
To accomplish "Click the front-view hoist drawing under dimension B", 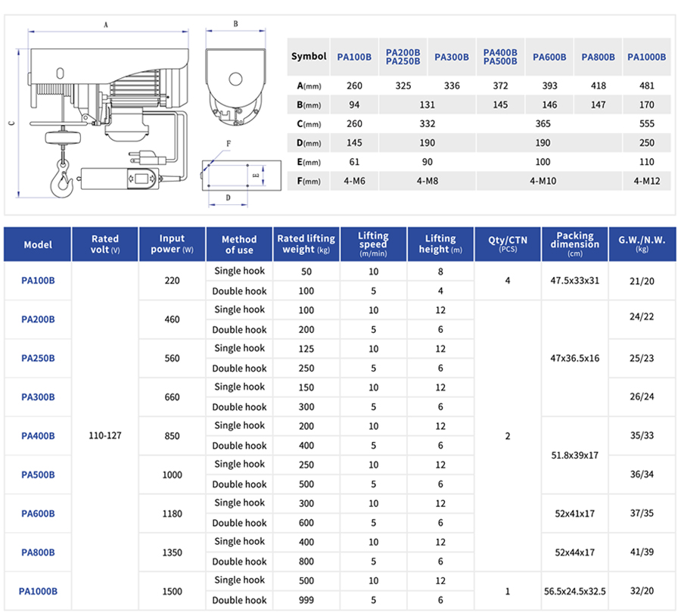I will pos(235,82).
